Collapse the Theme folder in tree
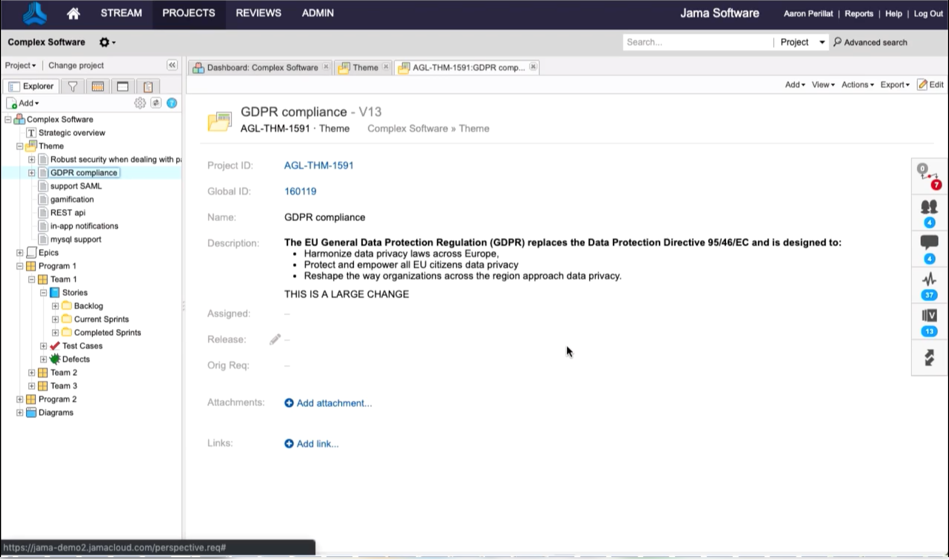 [20, 146]
